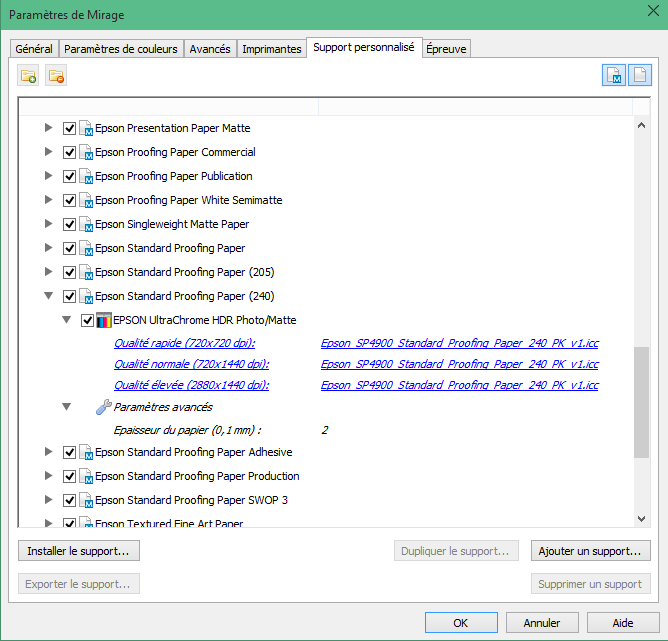Click the EPSON UltraChrome HDR ink set icon
Image resolution: width=668 pixels, height=641 pixels.
pyautogui.click(x=104, y=320)
